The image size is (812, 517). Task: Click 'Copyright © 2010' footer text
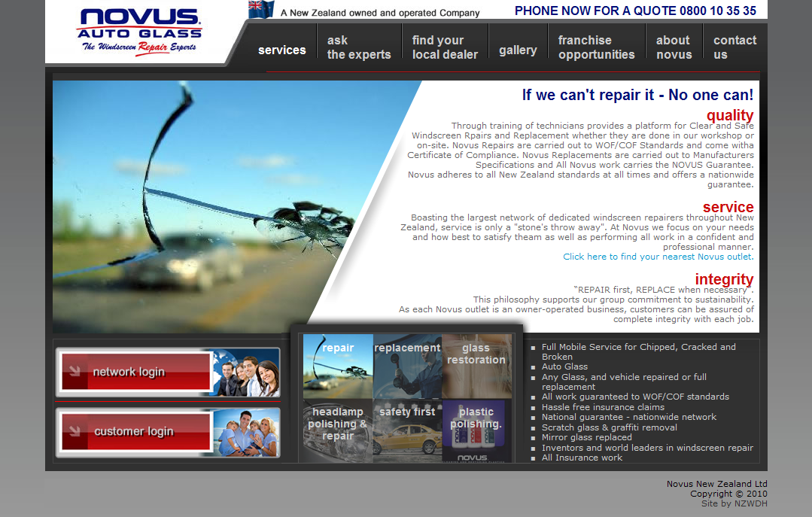tap(728, 494)
